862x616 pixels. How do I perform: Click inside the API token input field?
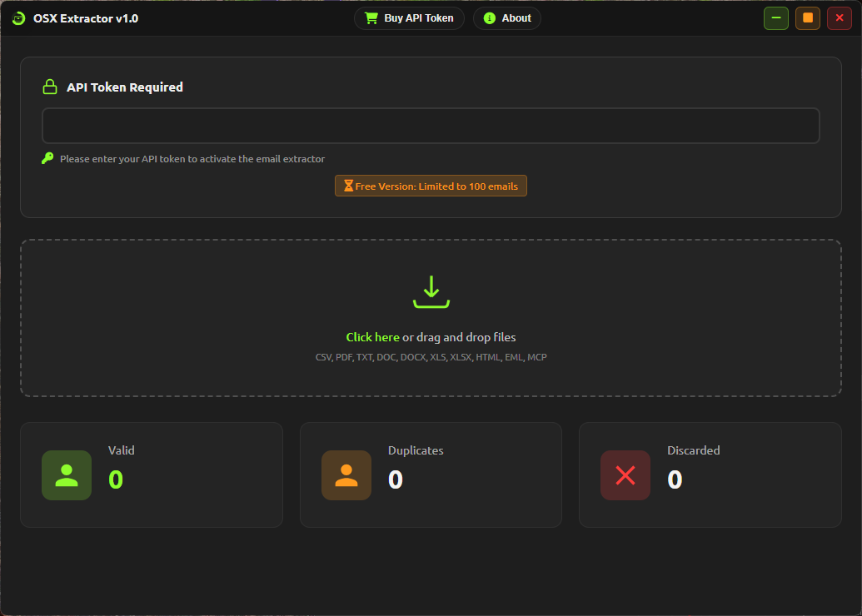[431, 125]
